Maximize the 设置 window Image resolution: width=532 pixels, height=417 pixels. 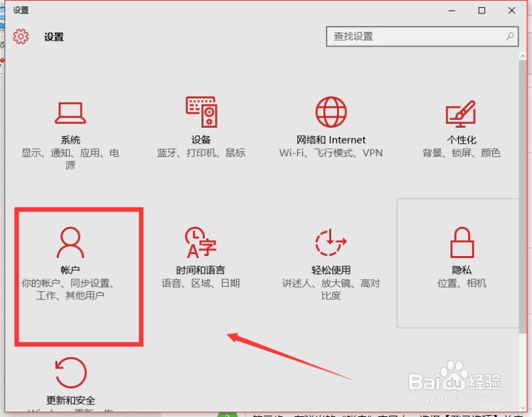point(481,11)
